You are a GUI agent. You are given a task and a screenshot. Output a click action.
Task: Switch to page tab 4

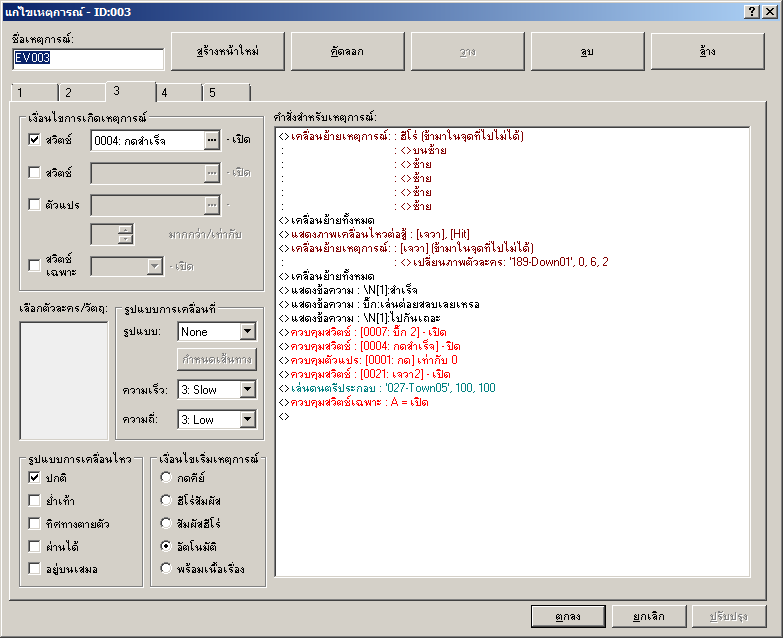click(179, 92)
